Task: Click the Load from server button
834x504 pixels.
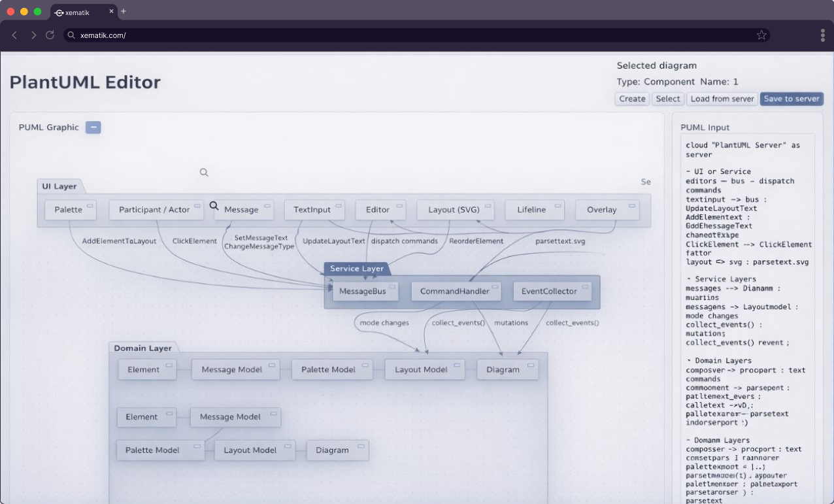Action: tap(722, 99)
